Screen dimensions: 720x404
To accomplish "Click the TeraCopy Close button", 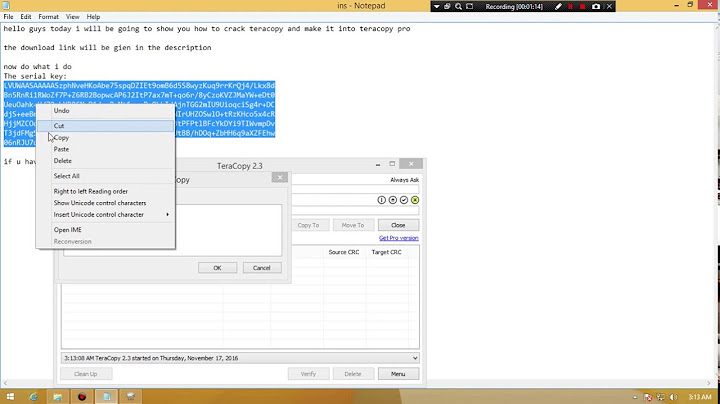I will (398, 225).
